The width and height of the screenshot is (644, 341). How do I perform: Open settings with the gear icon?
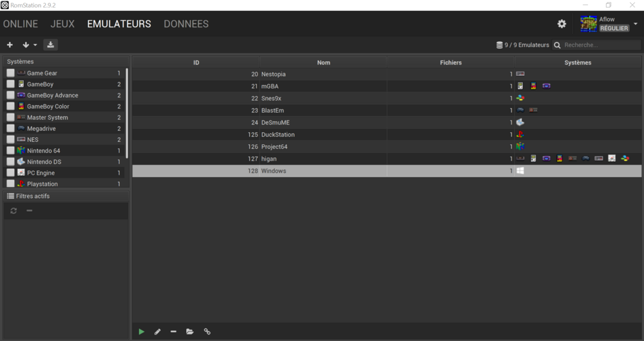(562, 24)
